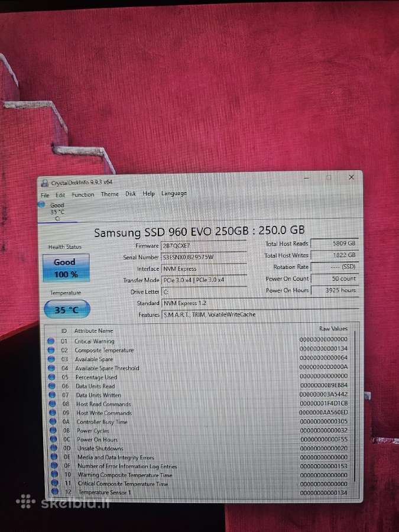The width and height of the screenshot is (399, 532).
Task: Click the attribute list vertical scrollbar
Action: [354, 406]
